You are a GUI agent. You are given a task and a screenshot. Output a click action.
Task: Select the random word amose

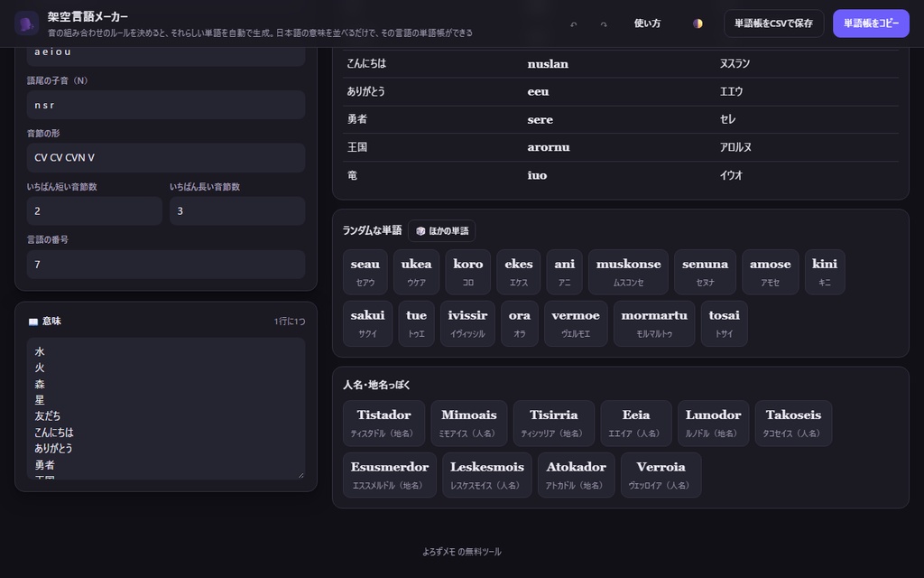771,272
